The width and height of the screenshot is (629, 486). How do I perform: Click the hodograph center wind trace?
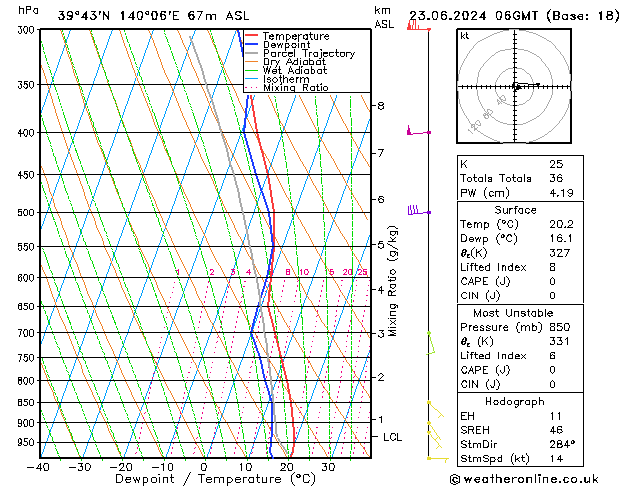pyautogui.click(x=526, y=85)
